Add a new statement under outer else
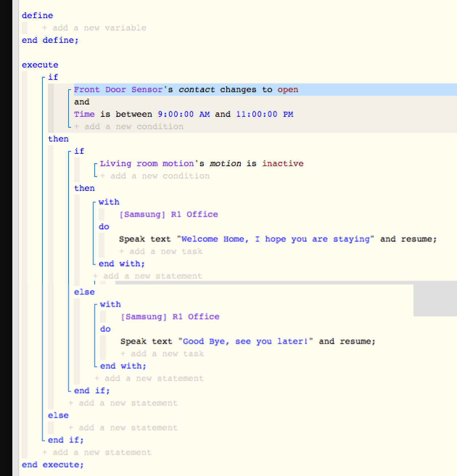The image size is (457, 476). [123, 428]
